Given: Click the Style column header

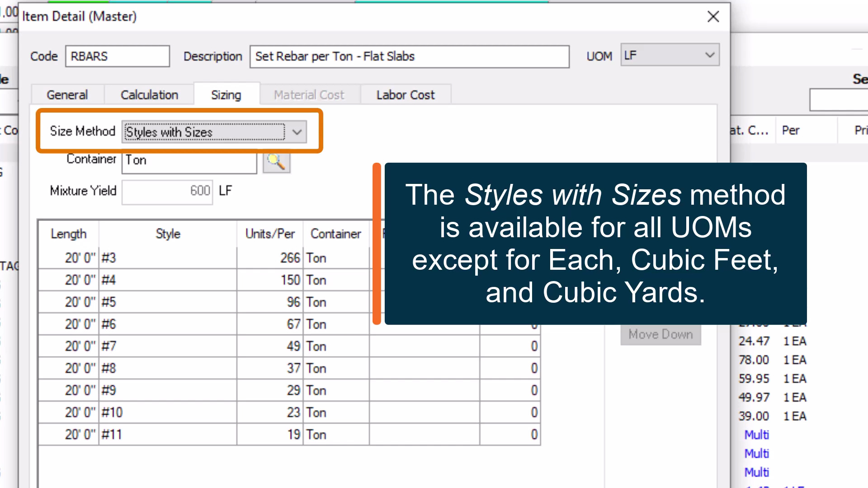Looking at the screenshot, I should pos(168,234).
